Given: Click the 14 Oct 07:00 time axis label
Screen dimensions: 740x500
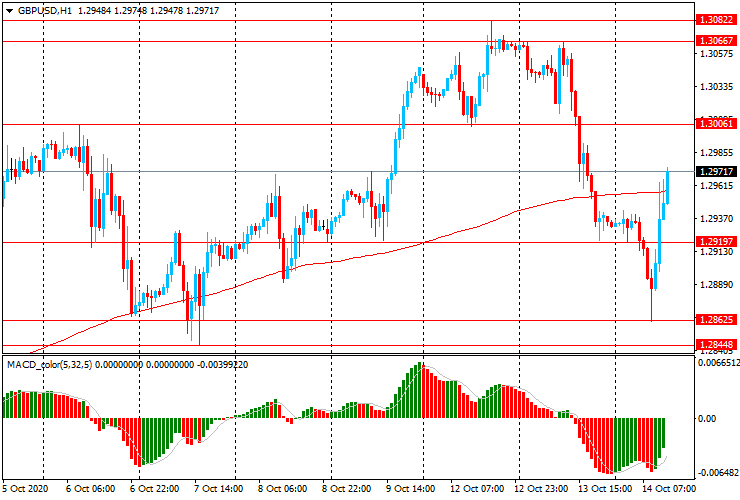Looking at the screenshot, I should [x=669, y=488].
